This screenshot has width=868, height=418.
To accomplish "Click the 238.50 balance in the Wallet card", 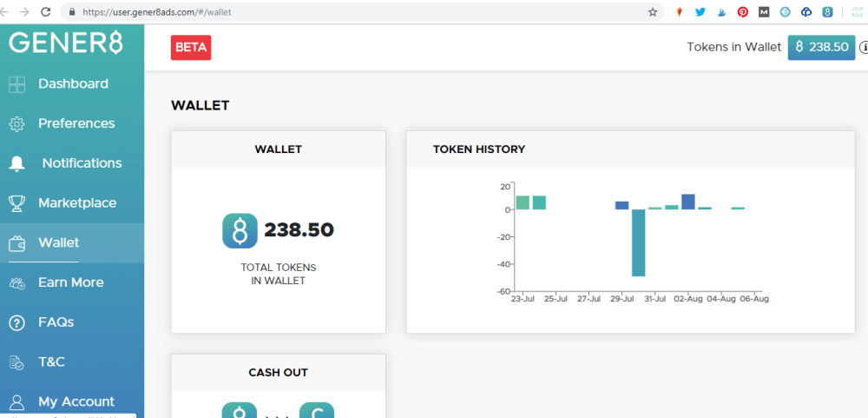I will coord(299,229).
